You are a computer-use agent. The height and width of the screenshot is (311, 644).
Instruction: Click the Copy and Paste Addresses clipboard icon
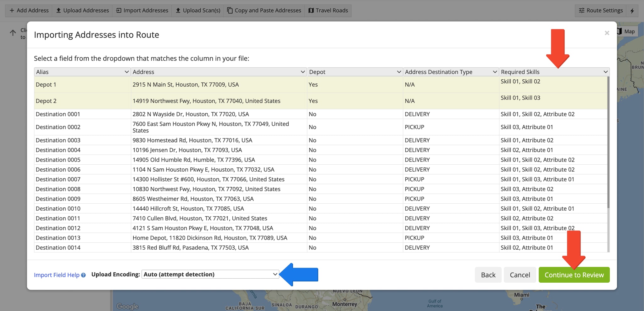click(x=230, y=10)
